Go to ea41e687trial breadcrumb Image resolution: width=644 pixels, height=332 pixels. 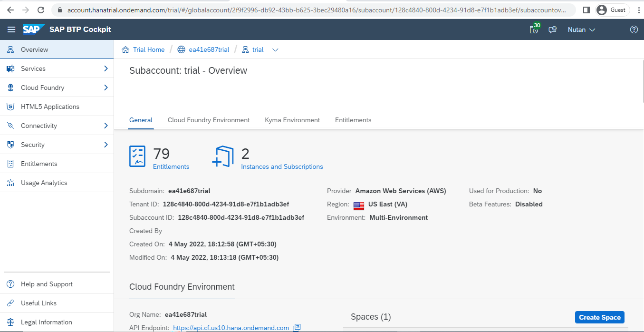pyautogui.click(x=209, y=49)
